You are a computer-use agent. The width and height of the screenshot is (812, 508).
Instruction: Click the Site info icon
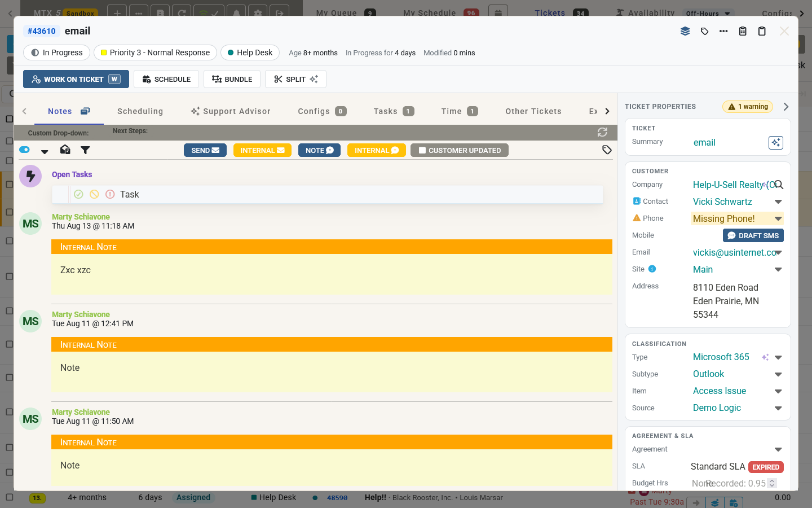tap(652, 269)
